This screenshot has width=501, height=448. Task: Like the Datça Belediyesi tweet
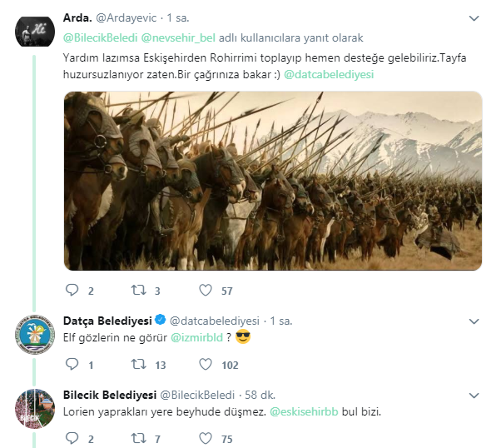pos(206,364)
